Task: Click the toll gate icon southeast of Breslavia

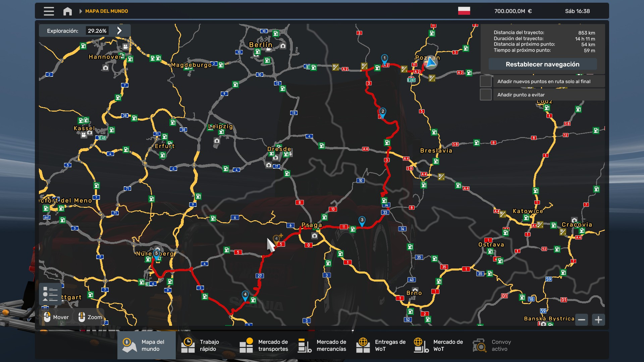Action: 441,177
